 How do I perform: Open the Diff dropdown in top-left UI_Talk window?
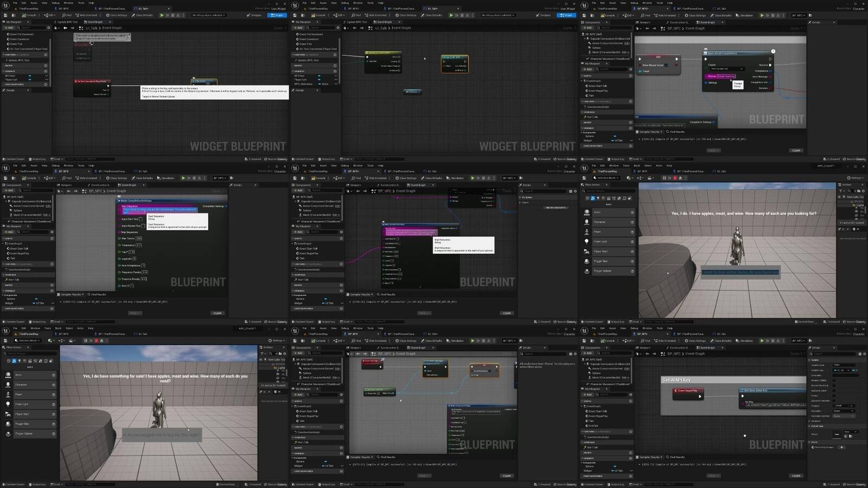point(50,15)
